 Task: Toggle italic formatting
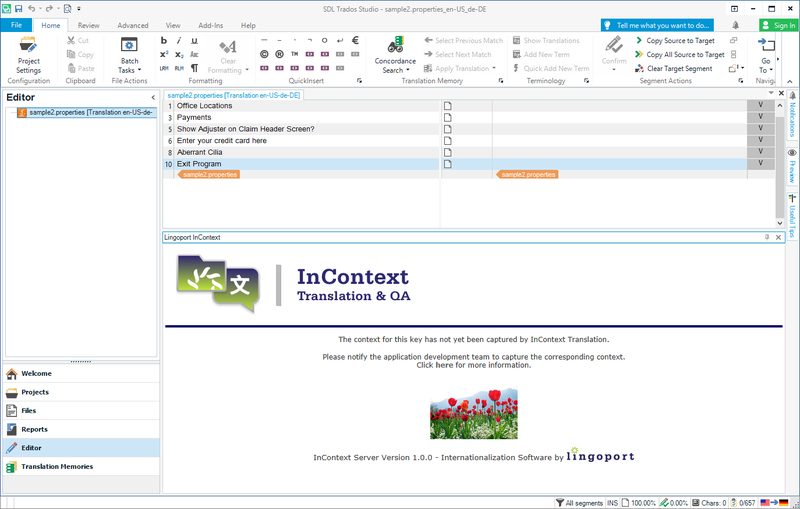178,40
